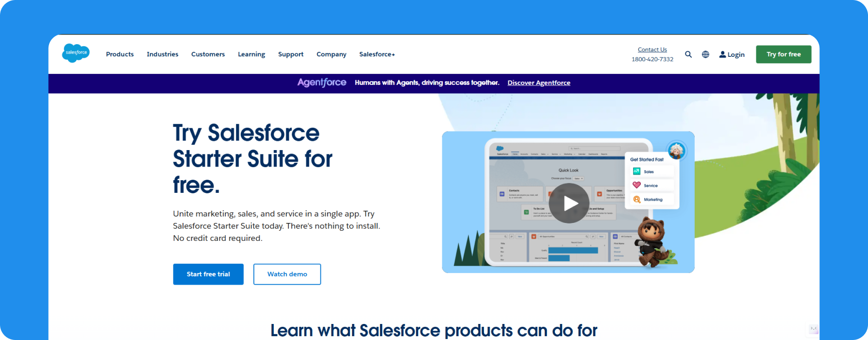
Task: Open the Customers menu item
Action: point(208,54)
